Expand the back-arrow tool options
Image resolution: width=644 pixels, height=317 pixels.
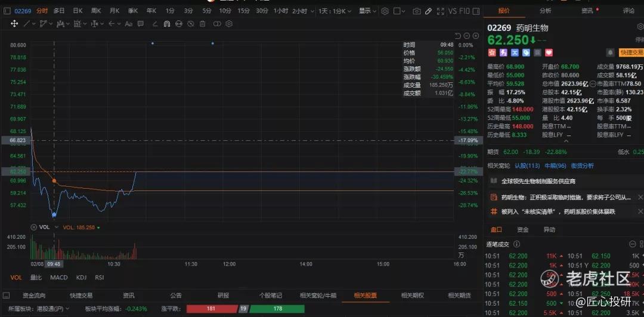point(118,24)
